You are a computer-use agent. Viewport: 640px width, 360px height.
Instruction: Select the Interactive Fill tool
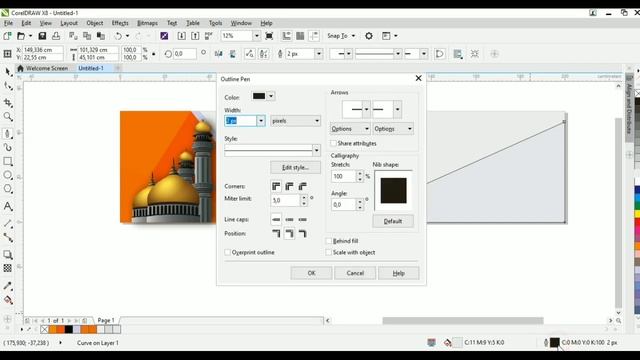[x=8, y=300]
